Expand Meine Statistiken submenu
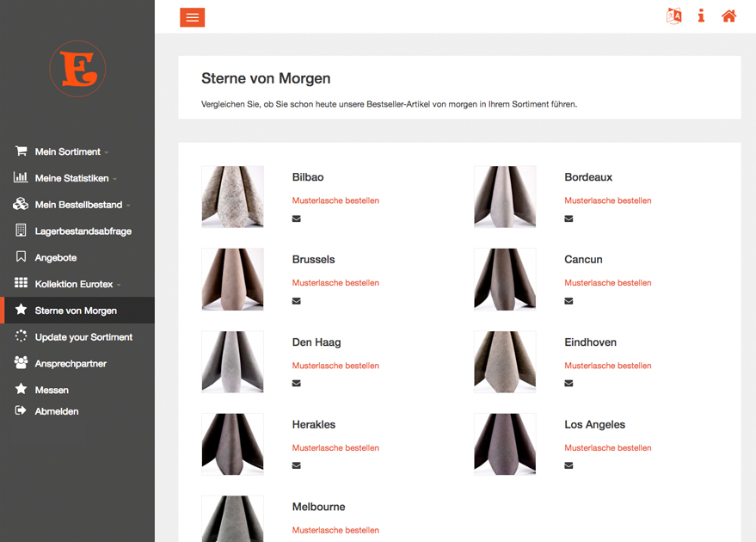This screenshot has width=756, height=542. click(73, 179)
